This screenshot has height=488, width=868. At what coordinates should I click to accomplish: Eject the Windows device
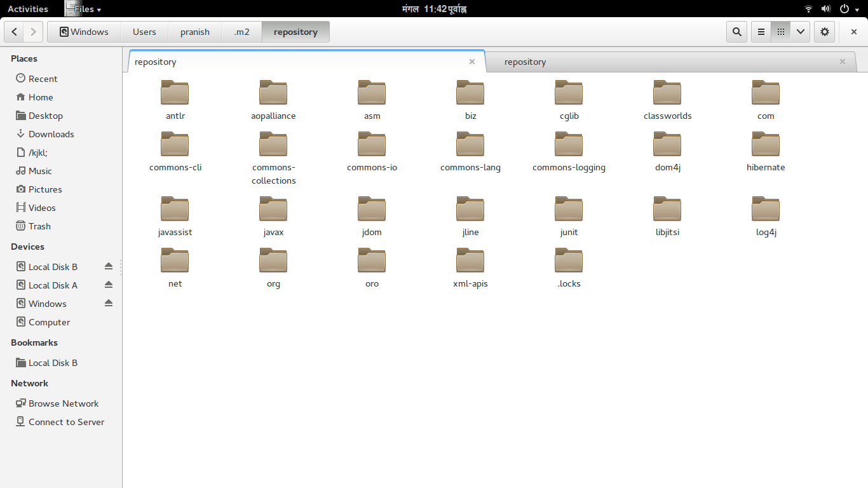[108, 303]
